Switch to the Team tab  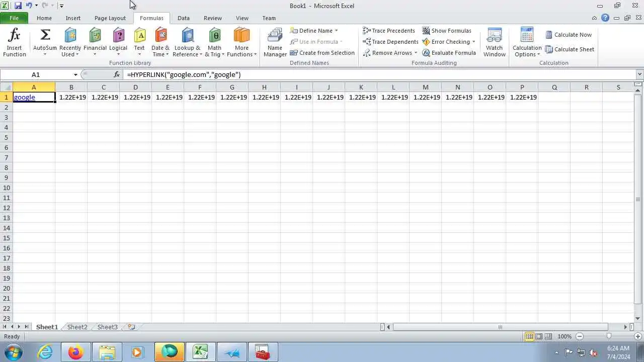point(269,18)
